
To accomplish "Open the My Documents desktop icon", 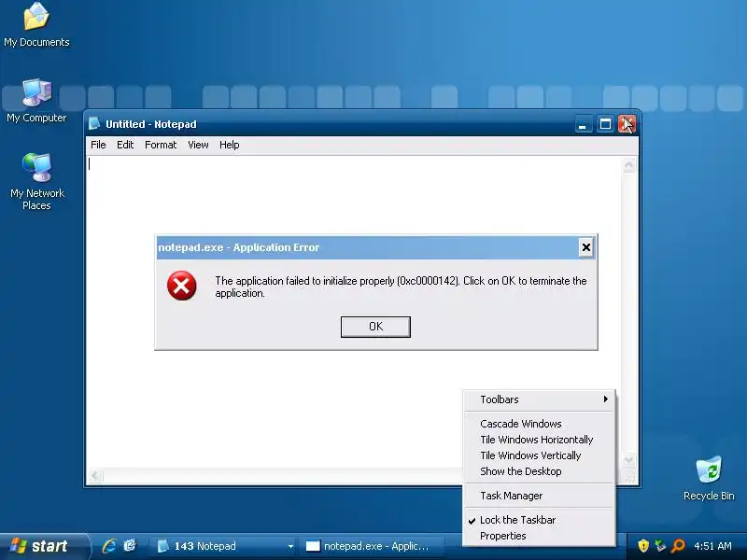I will click(x=36, y=25).
